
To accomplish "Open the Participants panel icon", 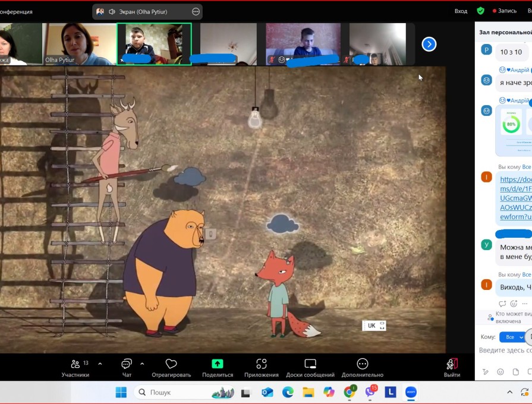I will click(75, 364).
